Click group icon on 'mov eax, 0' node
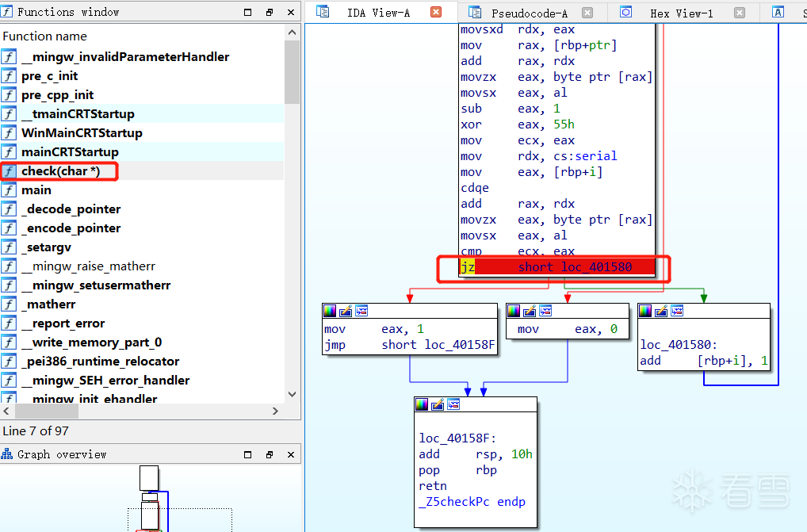807x532 pixels. 545,311
